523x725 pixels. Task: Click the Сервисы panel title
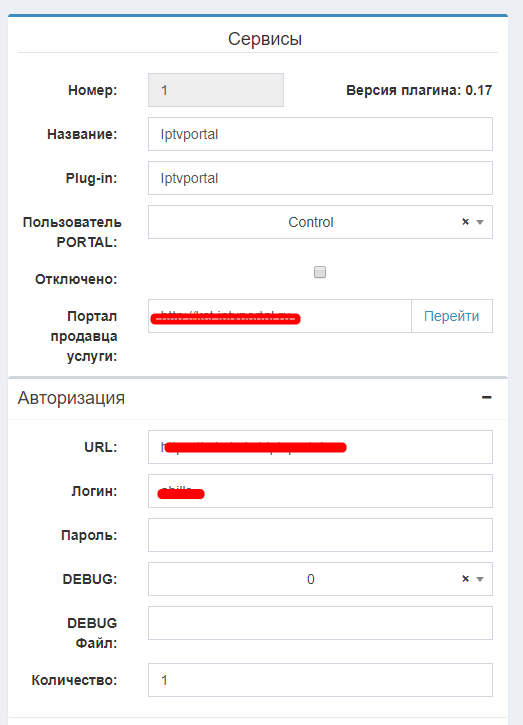[x=265, y=39]
